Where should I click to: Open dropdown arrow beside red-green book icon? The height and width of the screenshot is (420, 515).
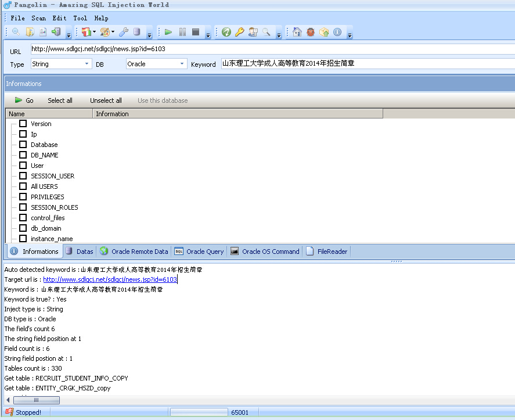[94, 32]
